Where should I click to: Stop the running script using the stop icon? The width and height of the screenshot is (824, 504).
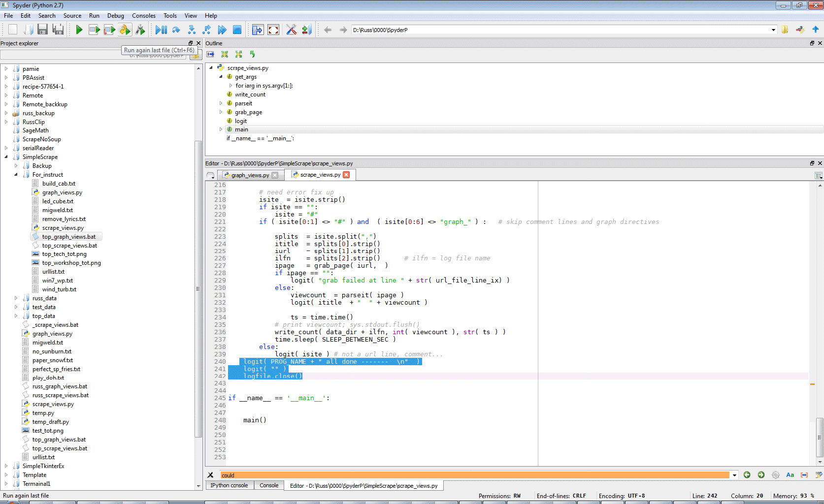point(237,30)
